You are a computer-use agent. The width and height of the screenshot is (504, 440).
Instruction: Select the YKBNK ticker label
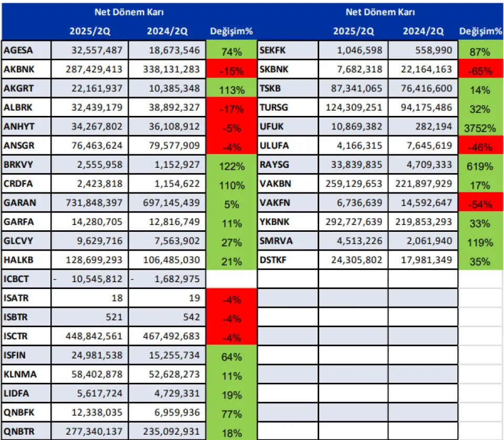point(275,222)
